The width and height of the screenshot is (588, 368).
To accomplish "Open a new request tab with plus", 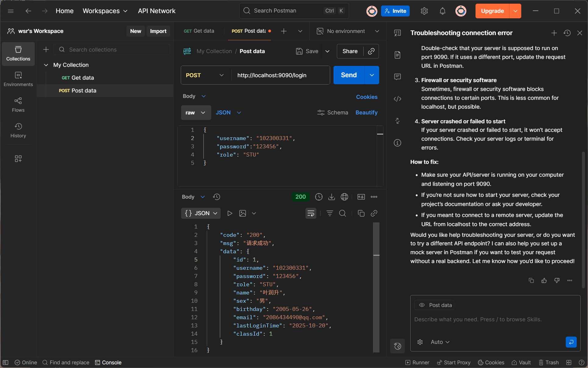I will [x=284, y=31].
